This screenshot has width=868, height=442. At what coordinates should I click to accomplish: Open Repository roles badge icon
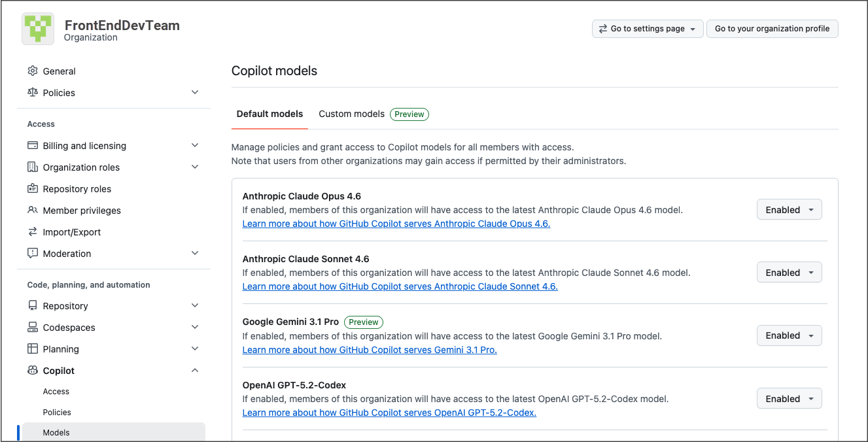tap(33, 188)
